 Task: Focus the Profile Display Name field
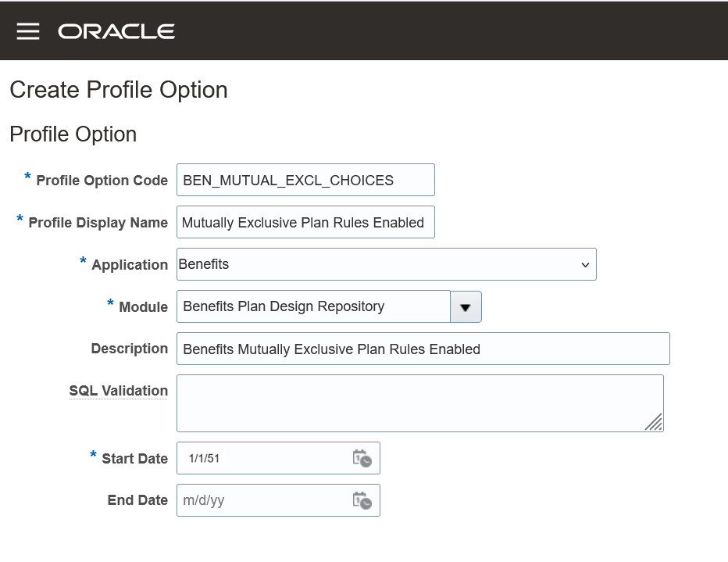tap(305, 223)
